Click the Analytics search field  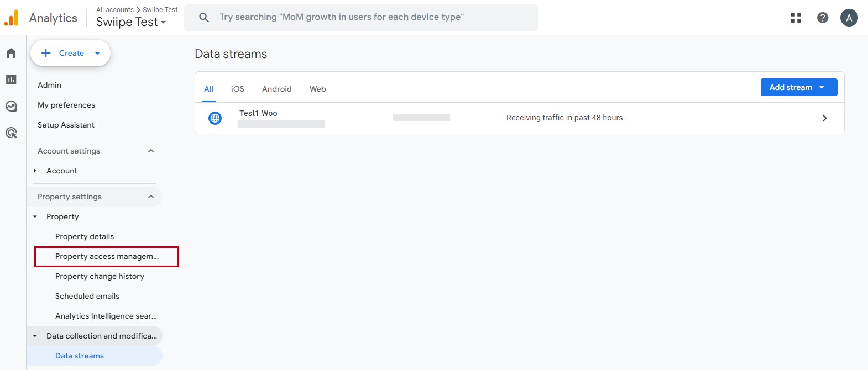click(x=360, y=17)
